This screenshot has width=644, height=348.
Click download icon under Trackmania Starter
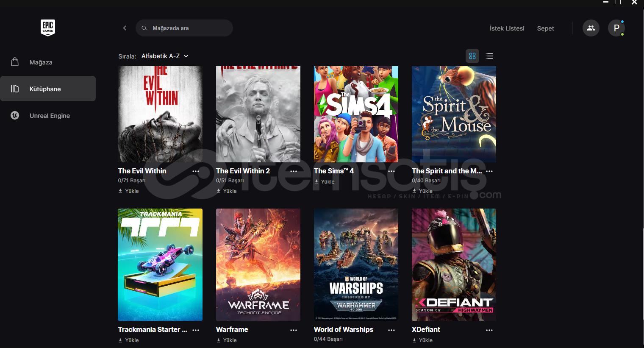pyautogui.click(x=120, y=340)
